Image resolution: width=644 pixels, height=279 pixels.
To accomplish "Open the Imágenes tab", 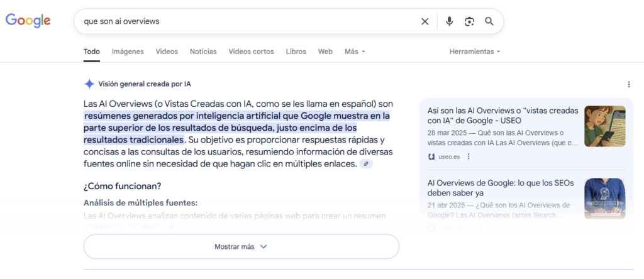I will pyautogui.click(x=128, y=52).
